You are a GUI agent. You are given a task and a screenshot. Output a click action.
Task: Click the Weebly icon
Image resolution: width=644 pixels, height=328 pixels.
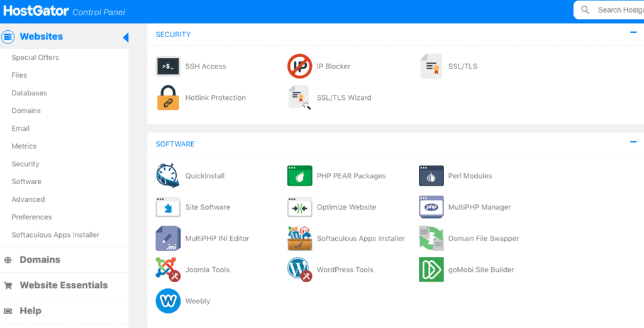tap(168, 301)
